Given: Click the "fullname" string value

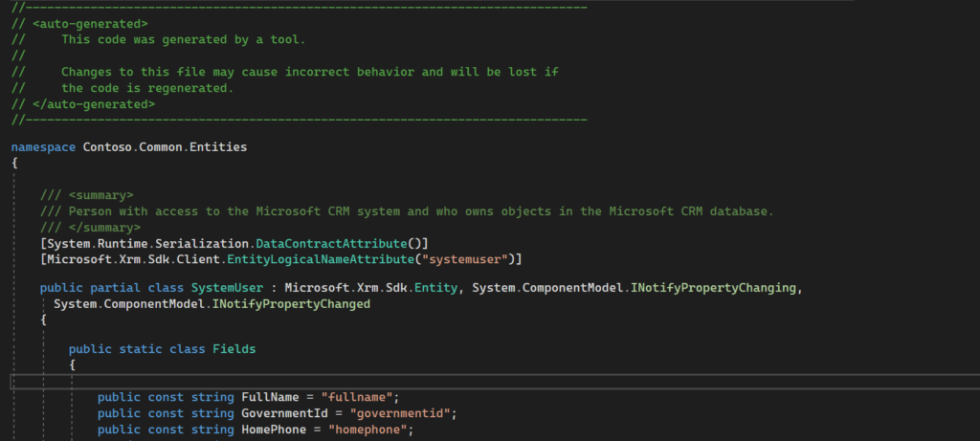Looking at the screenshot, I should 360,397.
